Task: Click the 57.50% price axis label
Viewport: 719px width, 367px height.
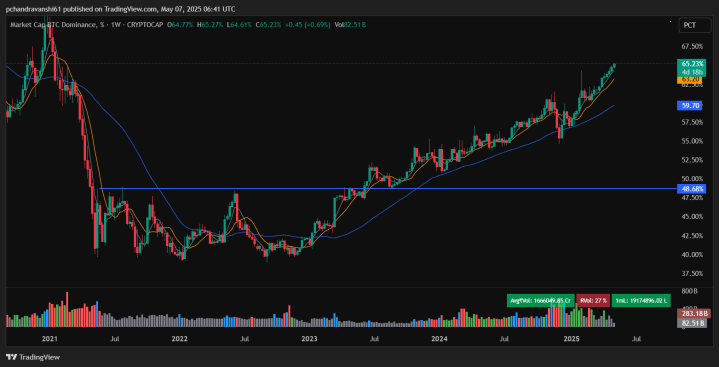Action: point(692,122)
